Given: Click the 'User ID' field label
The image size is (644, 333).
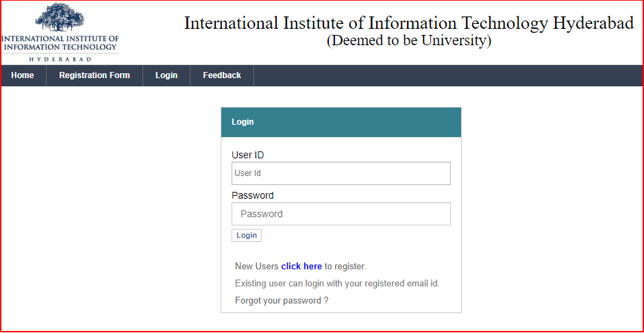Looking at the screenshot, I should (x=247, y=156).
